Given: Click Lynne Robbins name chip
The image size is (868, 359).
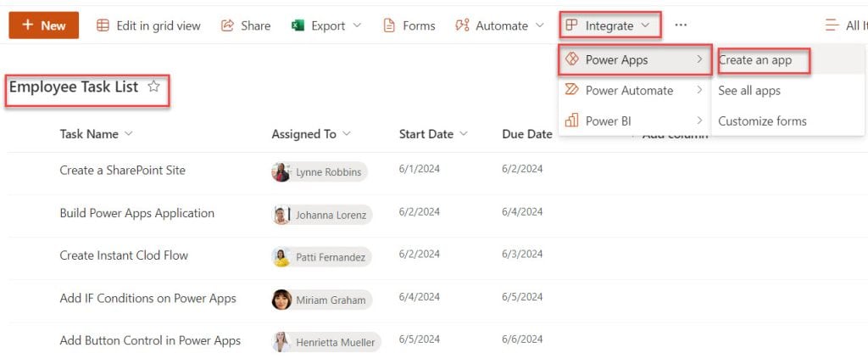Looking at the screenshot, I should coord(320,171).
